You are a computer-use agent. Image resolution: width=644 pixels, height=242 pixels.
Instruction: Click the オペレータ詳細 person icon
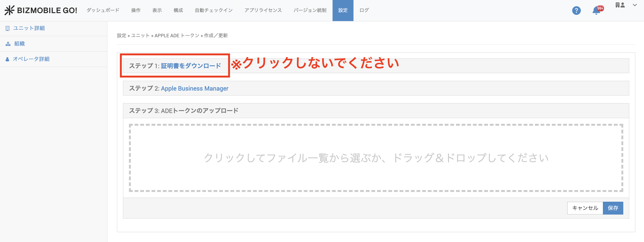click(x=8, y=59)
